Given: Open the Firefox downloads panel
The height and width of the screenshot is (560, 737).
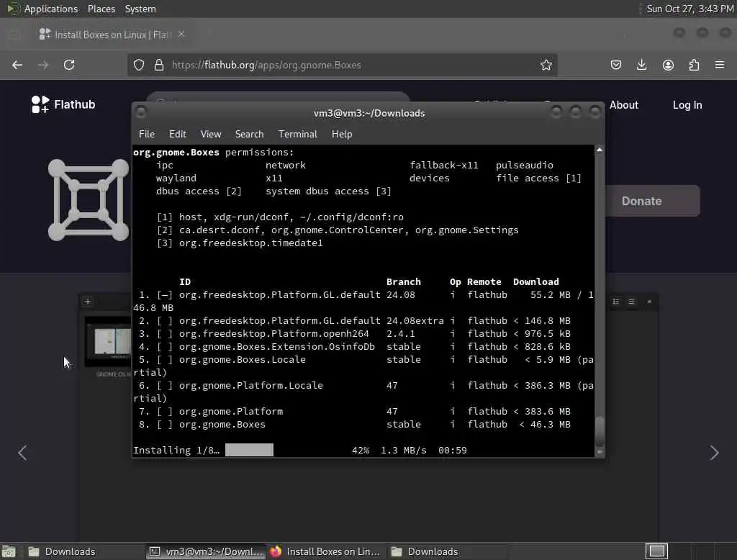Looking at the screenshot, I should (x=641, y=65).
